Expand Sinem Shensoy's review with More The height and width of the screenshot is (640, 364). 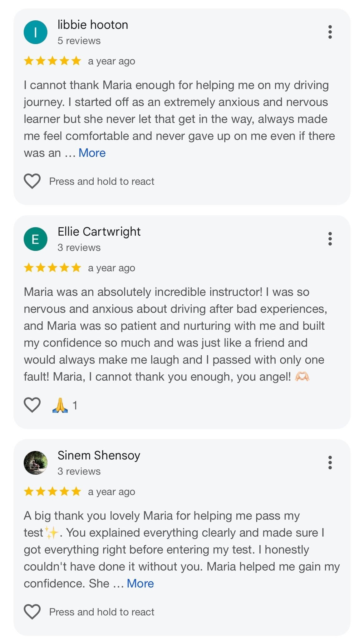point(140,583)
